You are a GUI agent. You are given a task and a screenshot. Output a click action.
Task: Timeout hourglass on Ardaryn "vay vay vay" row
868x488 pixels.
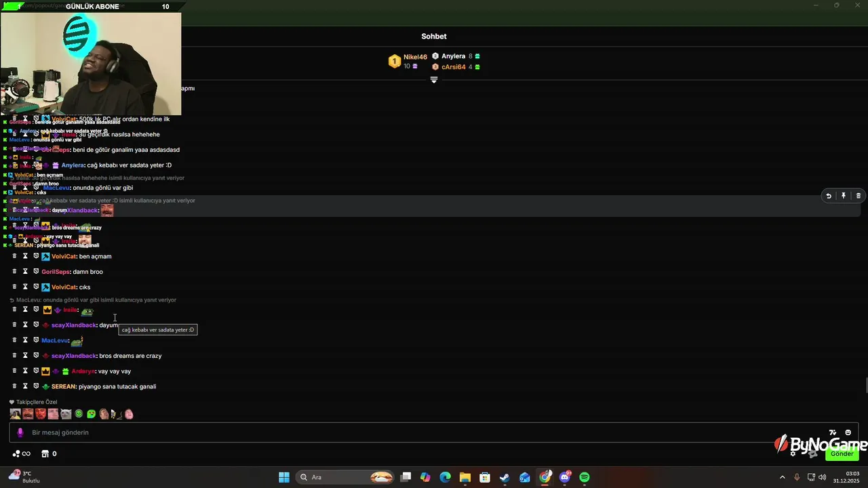pyautogui.click(x=25, y=371)
